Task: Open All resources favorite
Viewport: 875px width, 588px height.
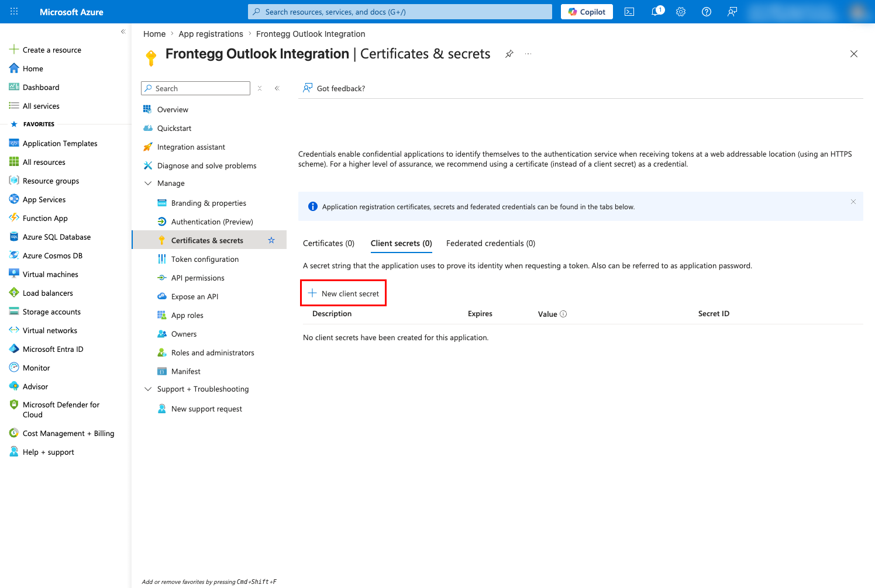Action: click(x=44, y=162)
